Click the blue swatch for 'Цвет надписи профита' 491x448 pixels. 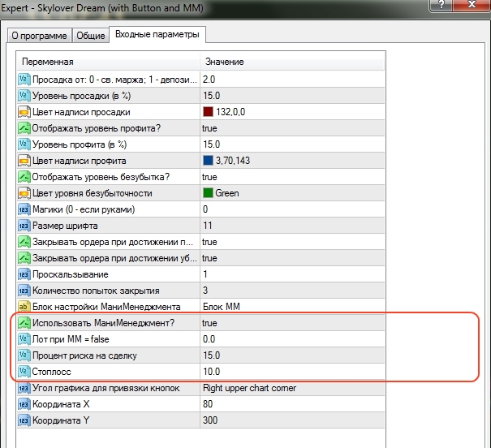click(208, 161)
